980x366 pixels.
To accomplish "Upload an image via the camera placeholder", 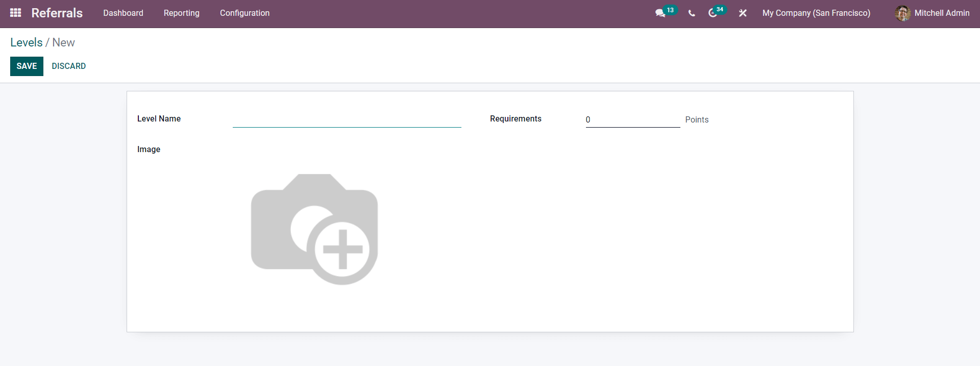I will tap(314, 229).
